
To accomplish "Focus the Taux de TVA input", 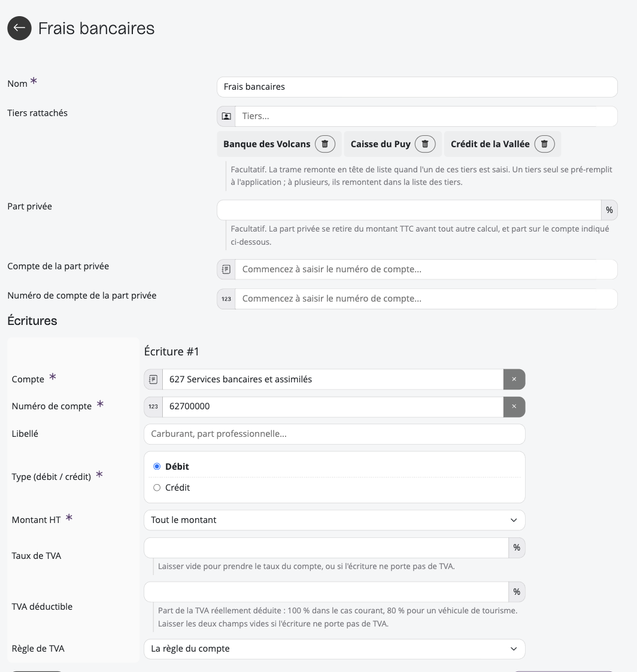I will coord(326,548).
